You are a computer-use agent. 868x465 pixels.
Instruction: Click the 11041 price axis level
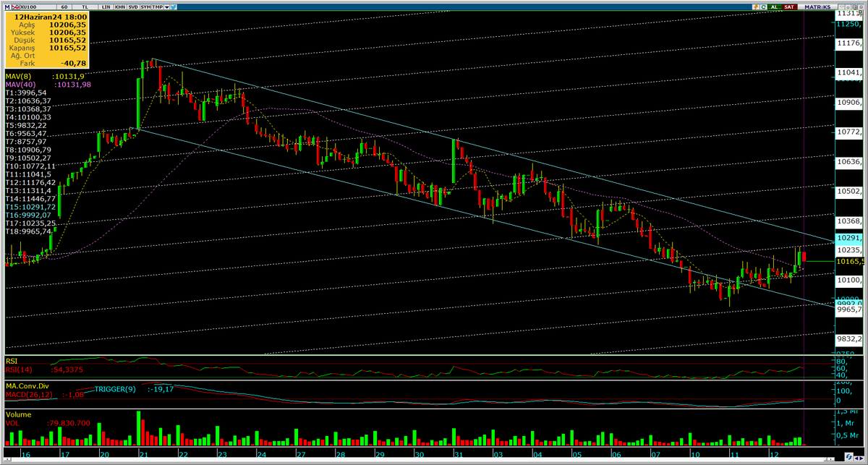click(849, 73)
